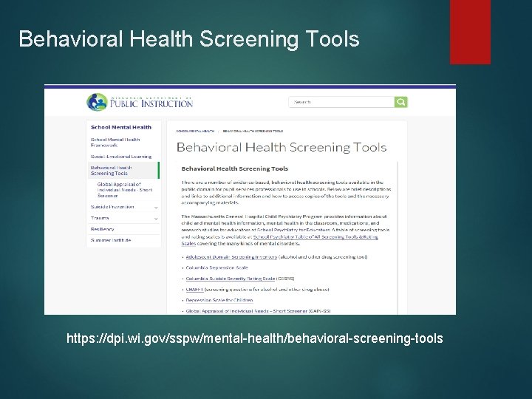This screenshot has width=532, height=399.
Task: Open Trauma sidebar item
Action: (100, 218)
